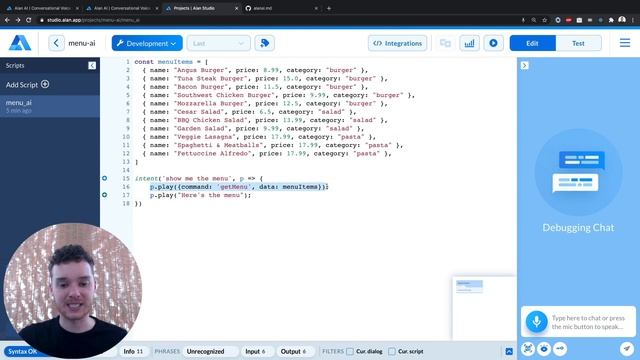
Task: Add a new script
Action: click(x=27, y=84)
